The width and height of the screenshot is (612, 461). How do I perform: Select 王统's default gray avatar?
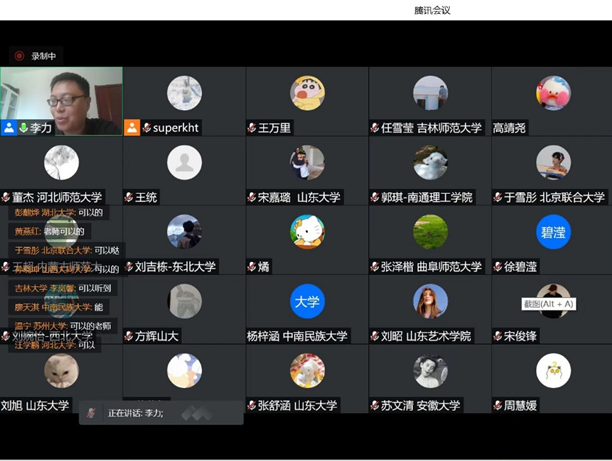(184, 162)
